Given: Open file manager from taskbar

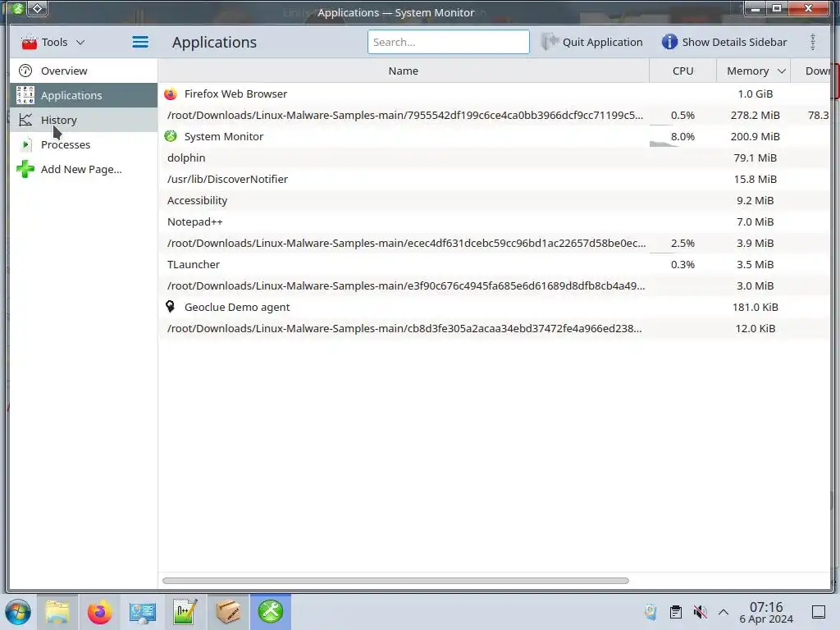Looking at the screenshot, I should click(x=57, y=612).
